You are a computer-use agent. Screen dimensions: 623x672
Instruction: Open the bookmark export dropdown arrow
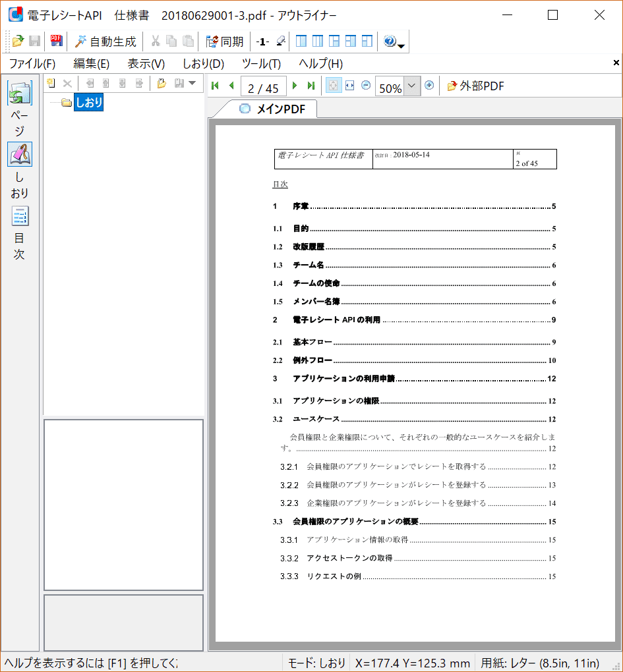[193, 84]
